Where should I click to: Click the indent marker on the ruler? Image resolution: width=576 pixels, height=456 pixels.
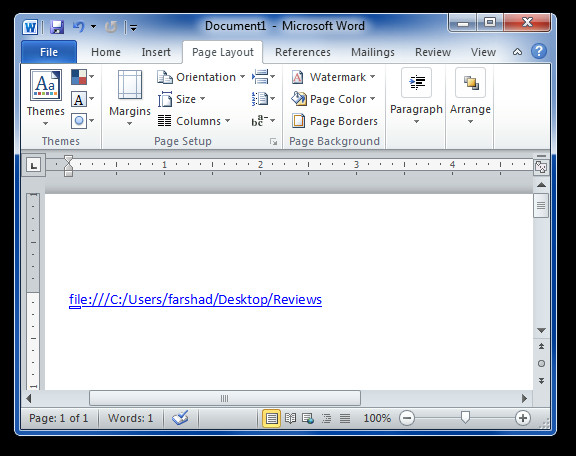(x=68, y=166)
